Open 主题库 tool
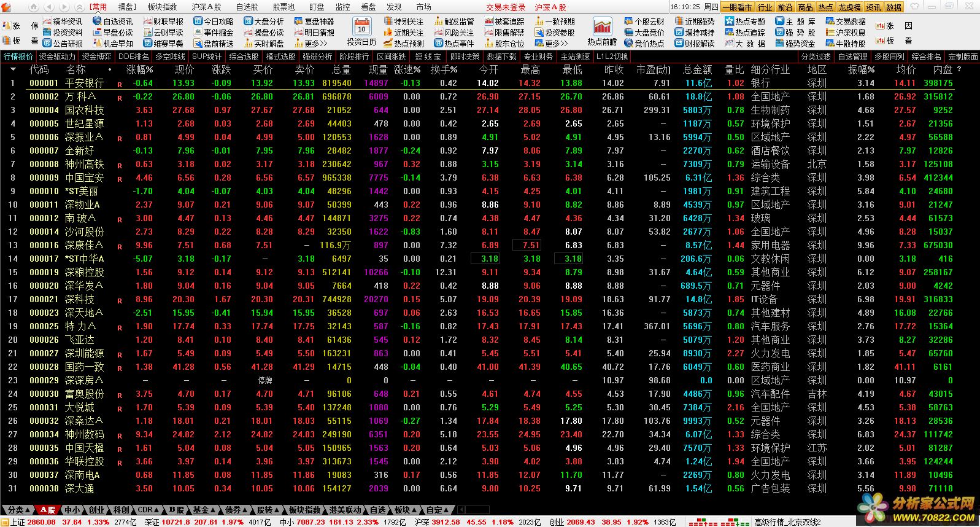 pyautogui.click(x=795, y=21)
